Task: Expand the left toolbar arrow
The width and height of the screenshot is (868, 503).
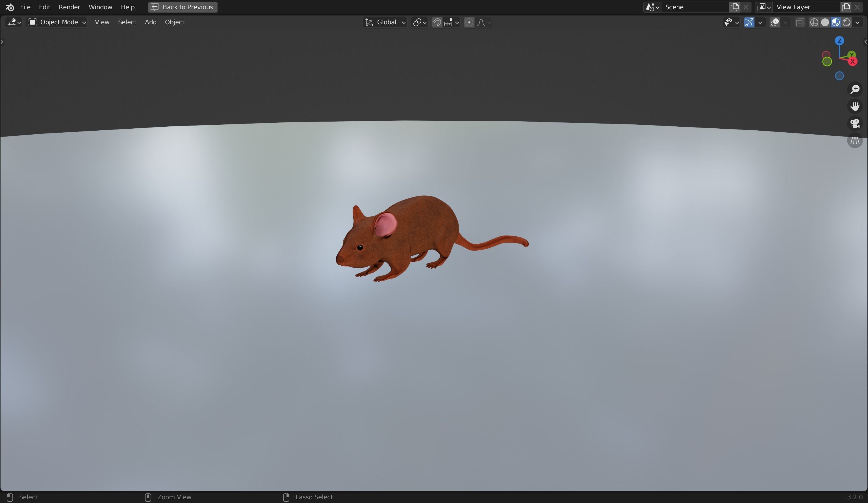Action: pos(2,42)
